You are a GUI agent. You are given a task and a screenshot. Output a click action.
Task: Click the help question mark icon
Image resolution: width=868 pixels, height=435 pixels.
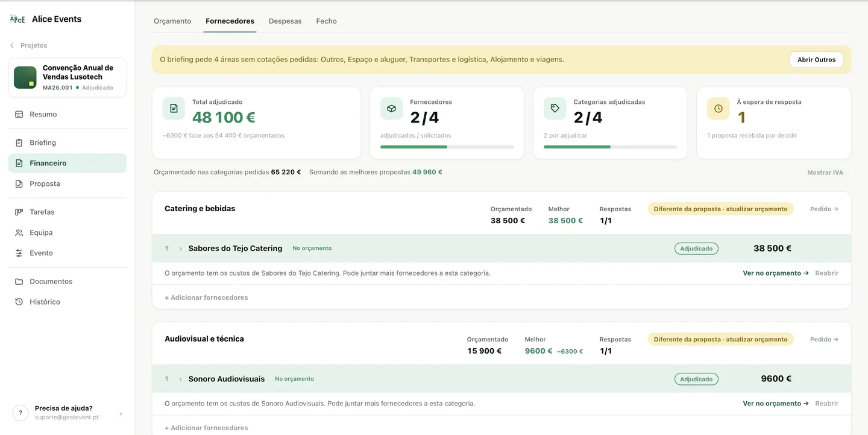pos(20,413)
